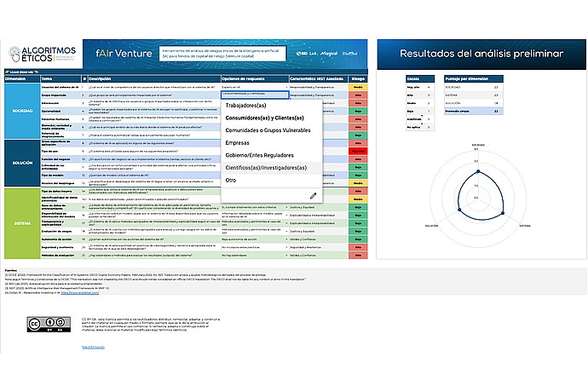
Task: Click 'Métodos de evaluación' topic cell
Action: click(61, 255)
